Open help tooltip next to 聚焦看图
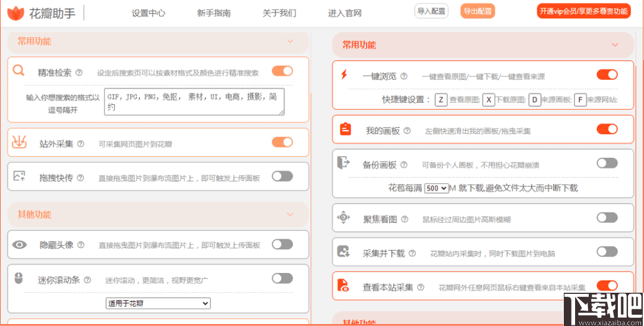This screenshot has height=326, width=644. click(x=405, y=219)
